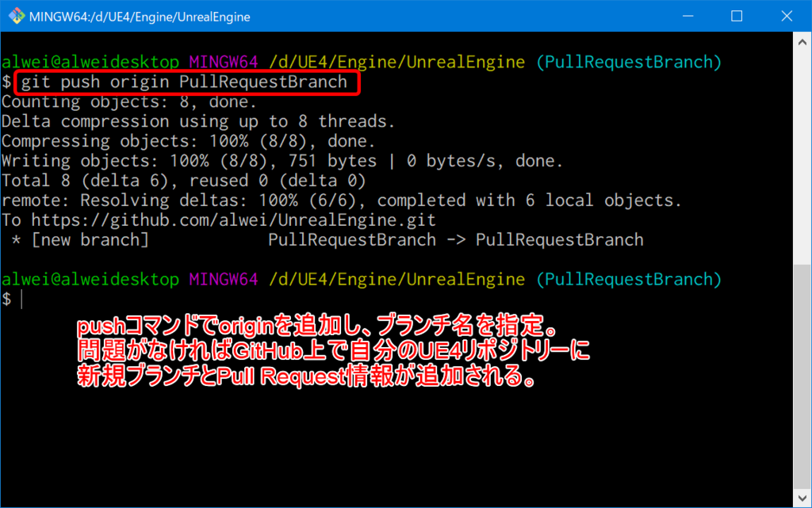Click 'PullRequestBranch -> PullRequestBranch' text
The height and width of the screenshot is (508, 812).
(x=456, y=240)
